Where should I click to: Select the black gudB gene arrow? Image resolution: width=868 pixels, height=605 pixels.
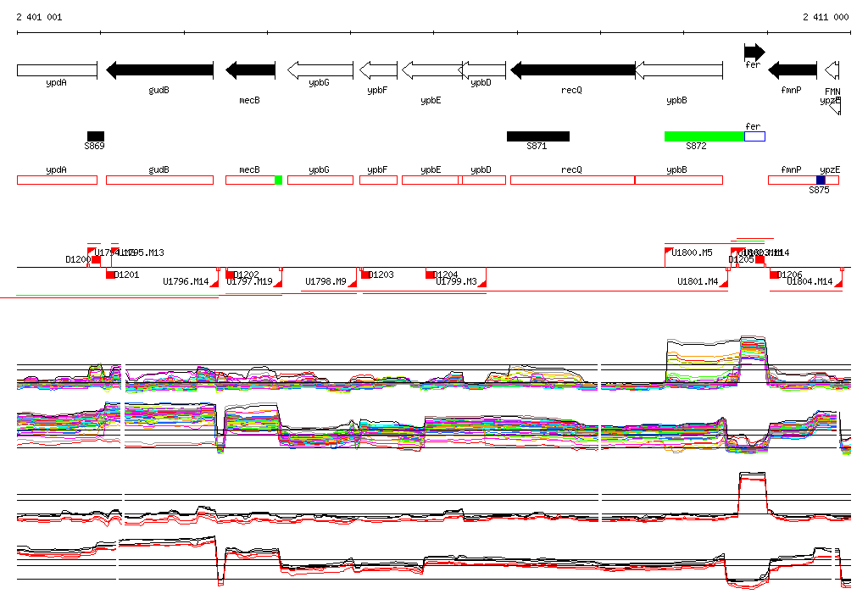click(159, 70)
